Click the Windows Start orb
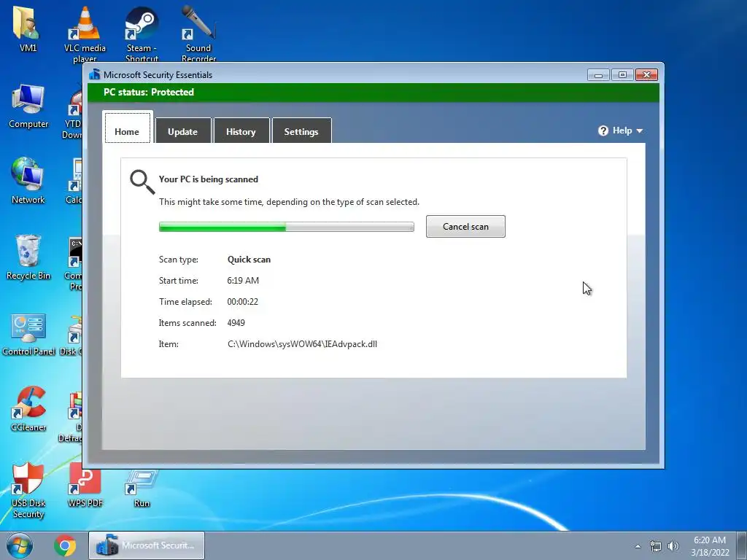 [20, 545]
